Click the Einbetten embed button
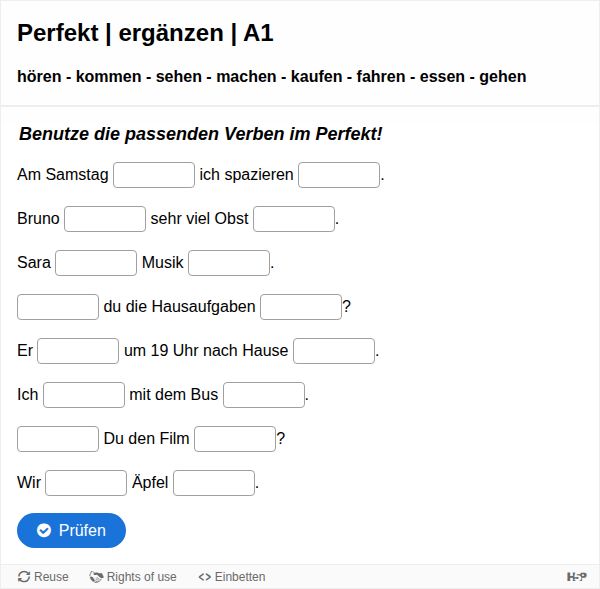The image size is (600, 589). click(231, 577)
